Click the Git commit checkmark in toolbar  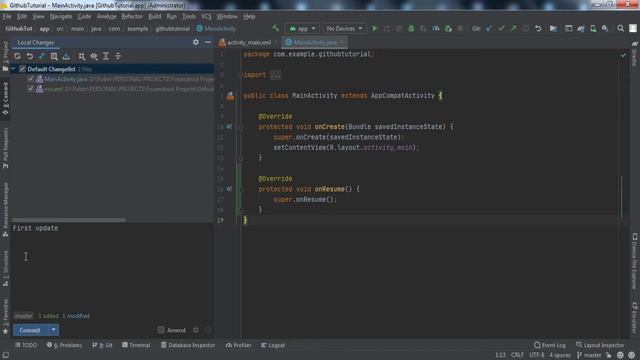[501, 29]
